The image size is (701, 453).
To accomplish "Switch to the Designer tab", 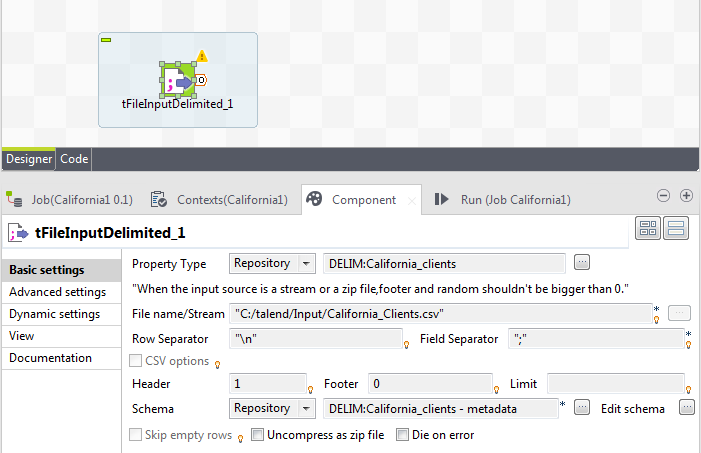I will [x=29, y=159].
